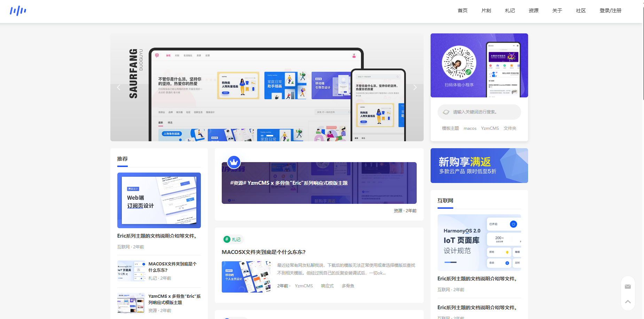Click the 响应式 article tag
Viewport: 644px width, 319px height.
point(327,286)
